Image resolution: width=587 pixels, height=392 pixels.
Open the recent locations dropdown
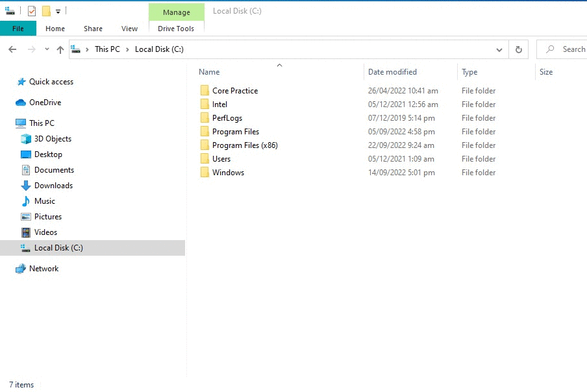pyautogui.click(x=47, y=49)
